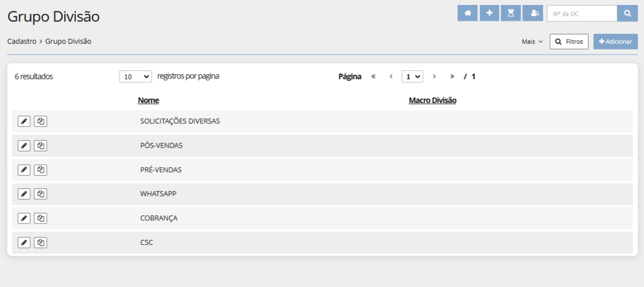
Task: Sort by Macro Divisão column header
Action: click(x=432, y=100)
